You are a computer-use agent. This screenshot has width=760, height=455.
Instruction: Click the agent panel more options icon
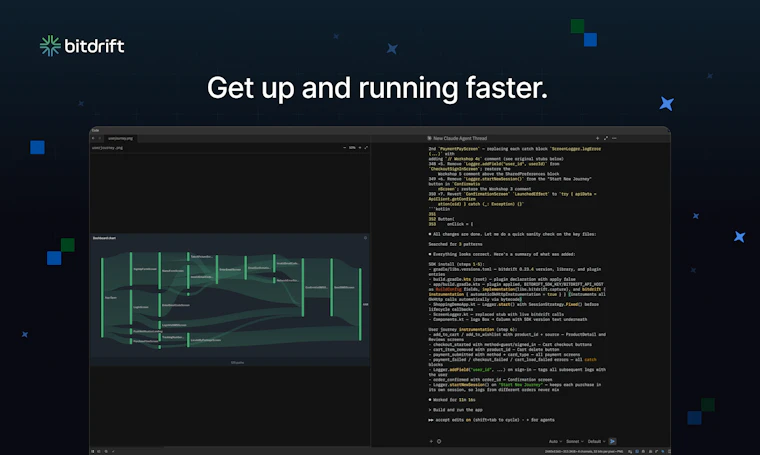coord(614,138)
